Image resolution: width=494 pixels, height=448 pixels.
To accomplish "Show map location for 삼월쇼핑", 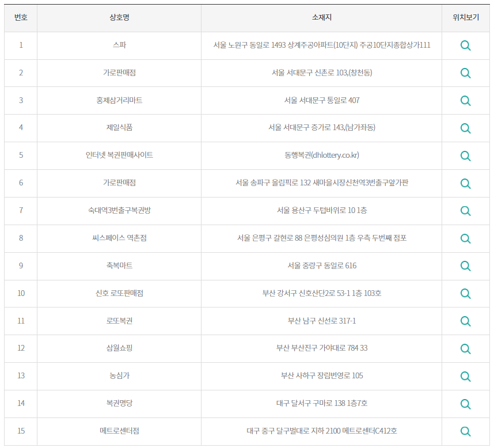I will pos(465,349).
